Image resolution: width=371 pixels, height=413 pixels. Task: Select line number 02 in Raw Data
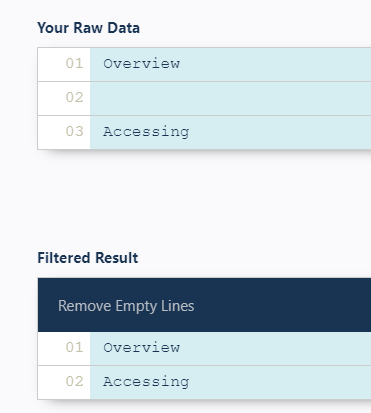[74, 98]
